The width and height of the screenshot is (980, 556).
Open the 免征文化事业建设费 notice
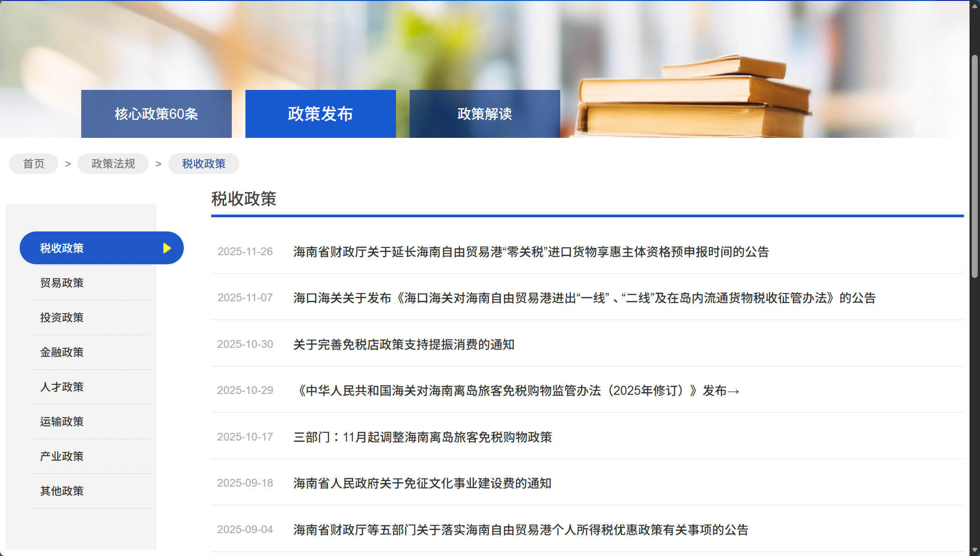(x=422, y=483)
